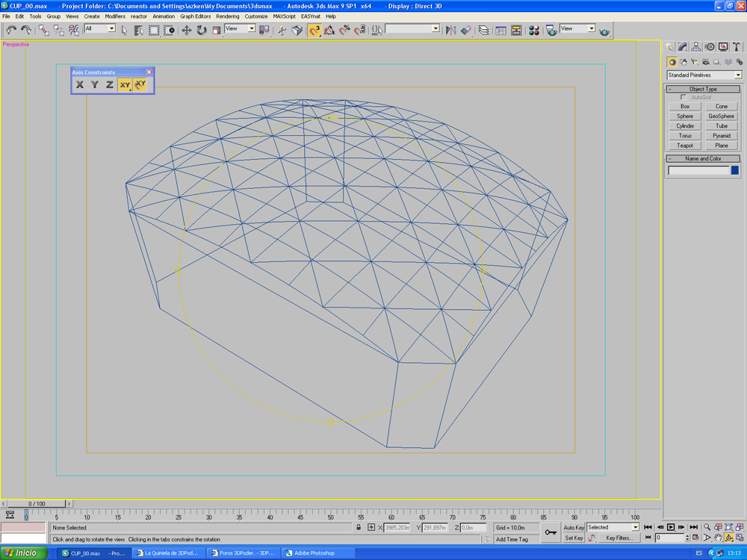Click the Mirror tool icon
The height and width of the screenshot is (560, 747).
pos(450,30)
